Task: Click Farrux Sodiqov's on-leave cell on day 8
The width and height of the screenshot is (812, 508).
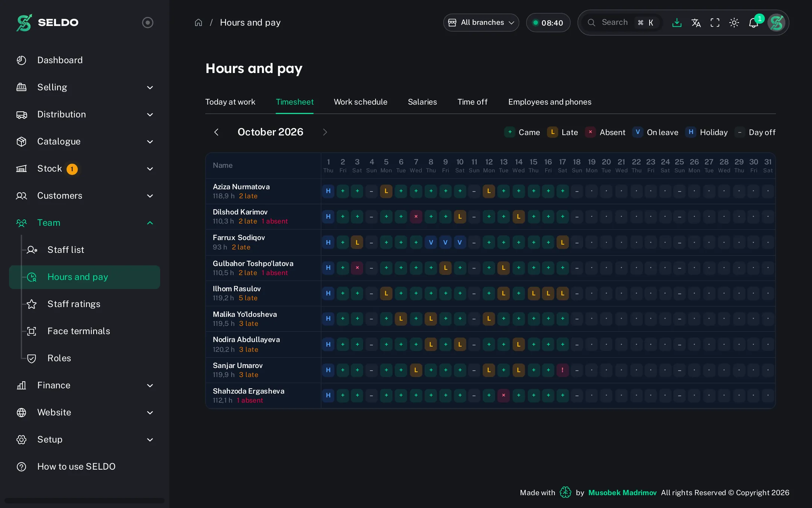Action: [431, 242]
